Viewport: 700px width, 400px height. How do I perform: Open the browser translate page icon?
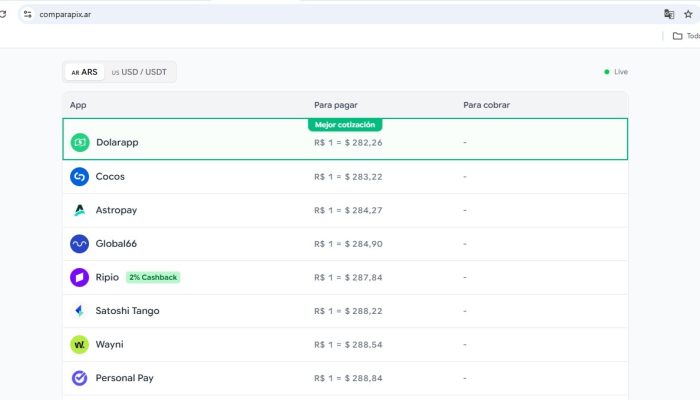(x=669, y=14)
